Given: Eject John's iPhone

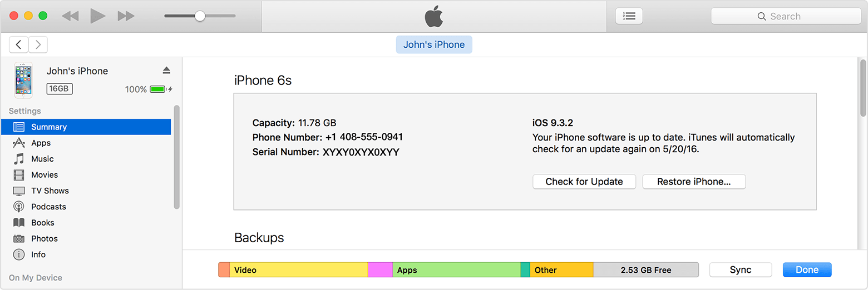Looking at the screenshot, I should (x=166, y=71).
